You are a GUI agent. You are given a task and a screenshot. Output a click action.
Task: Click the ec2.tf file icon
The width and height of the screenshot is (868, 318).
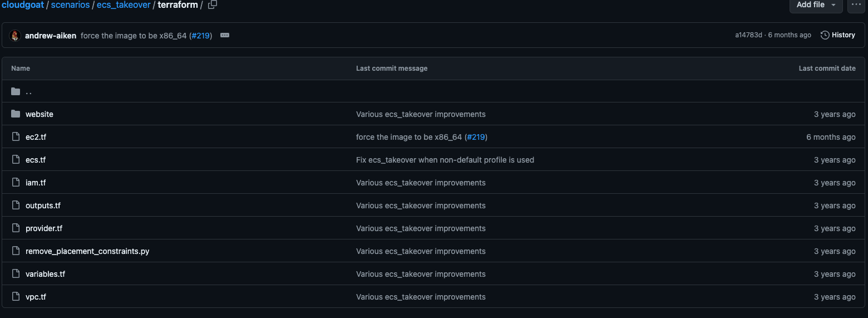(16, 137)
